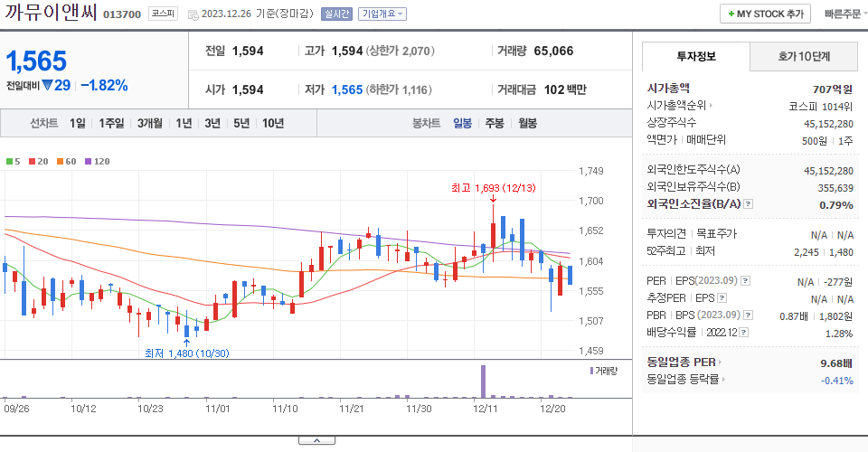Click the 실시간 real-time badge

coord(336,14)
